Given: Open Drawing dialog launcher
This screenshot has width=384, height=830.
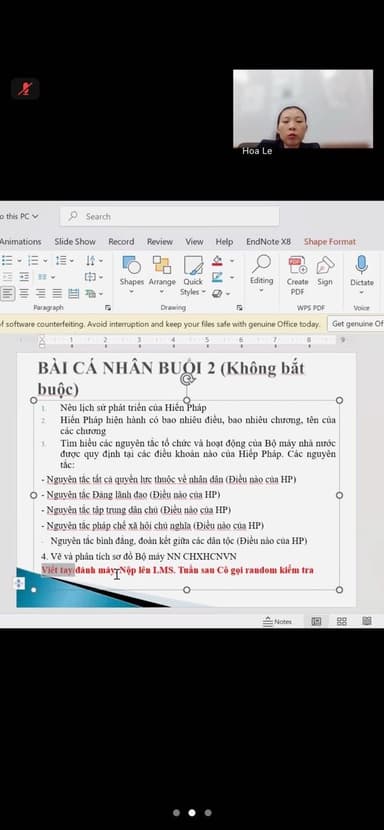Looking at the screenshot, I should [x=239, y=308].
